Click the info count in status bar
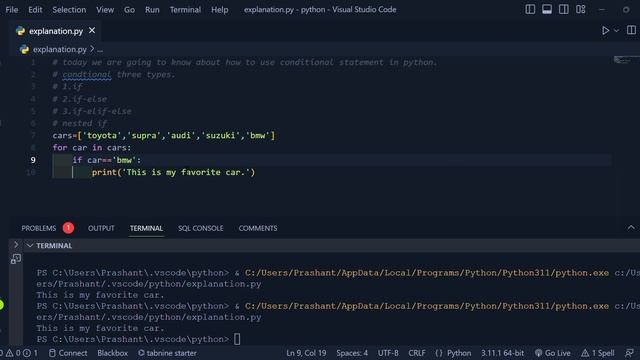 pos(31,353)
